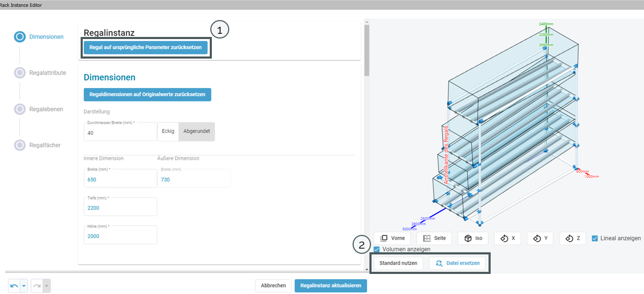Uncheck the Volumen anzeigen checkbox

[377, 249]
